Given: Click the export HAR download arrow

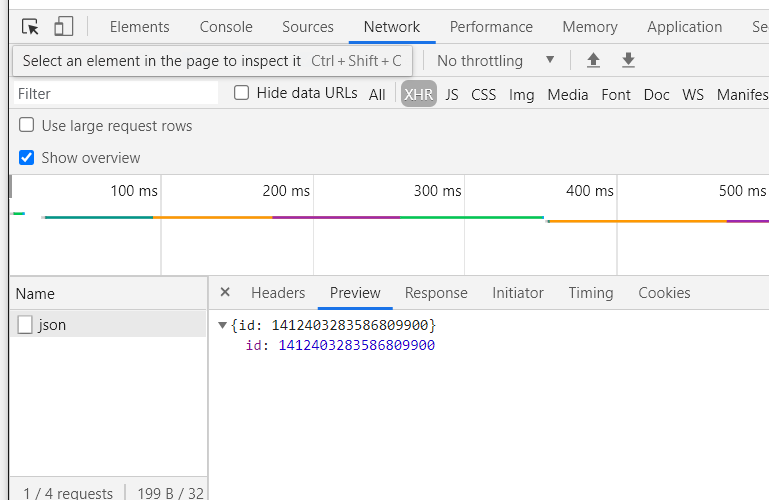Looking at the screenshot, I should [628, 61].
